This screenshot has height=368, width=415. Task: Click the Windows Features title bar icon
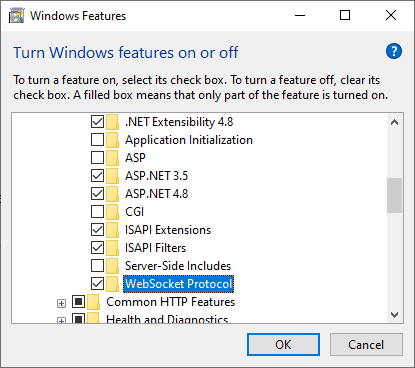(17, 16)
